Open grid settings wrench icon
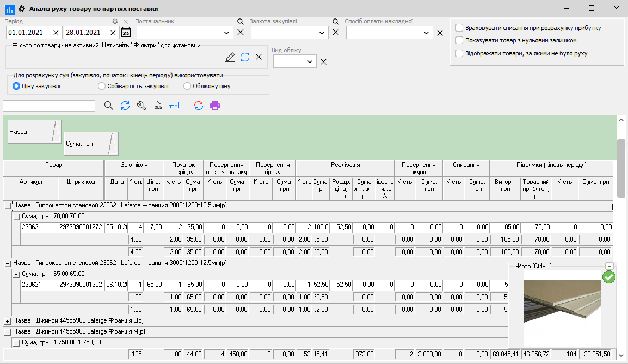 [141, 106]
